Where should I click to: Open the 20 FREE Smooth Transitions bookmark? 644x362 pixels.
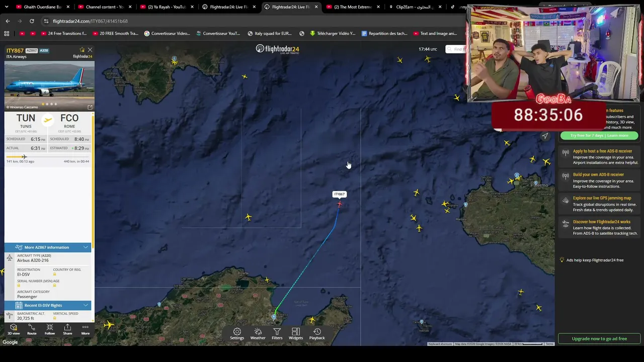[x=115, y=34]
